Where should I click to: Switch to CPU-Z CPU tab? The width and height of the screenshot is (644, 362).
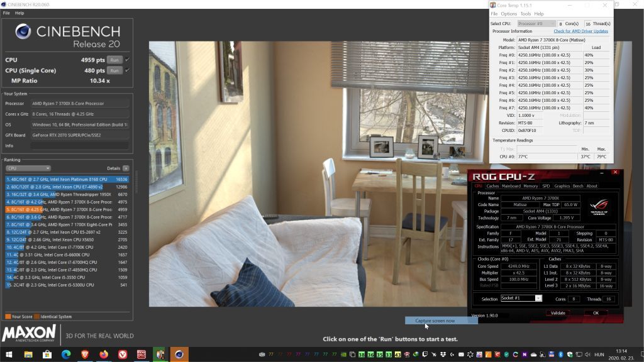coord(478,186)
